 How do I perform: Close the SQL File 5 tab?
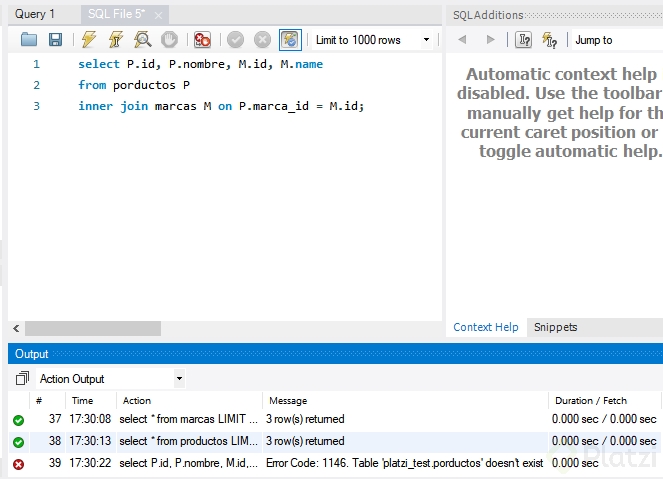[x=158, y=16]
